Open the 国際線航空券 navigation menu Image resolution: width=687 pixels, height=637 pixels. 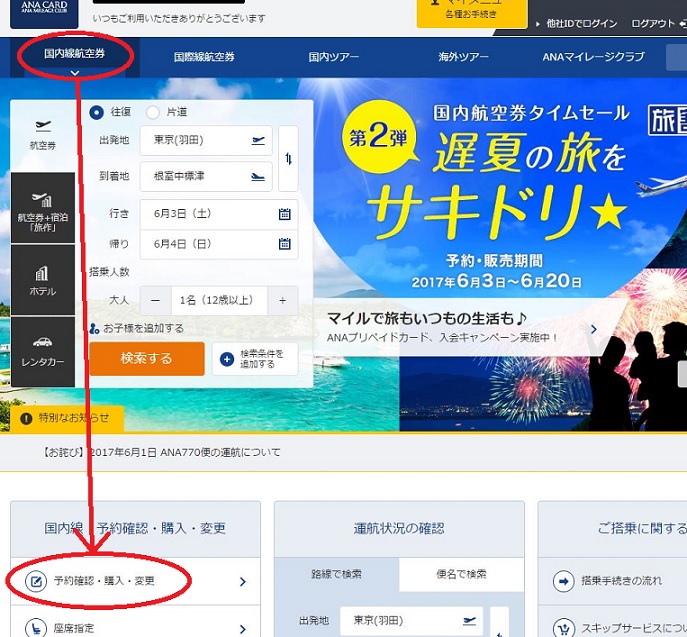204,57
